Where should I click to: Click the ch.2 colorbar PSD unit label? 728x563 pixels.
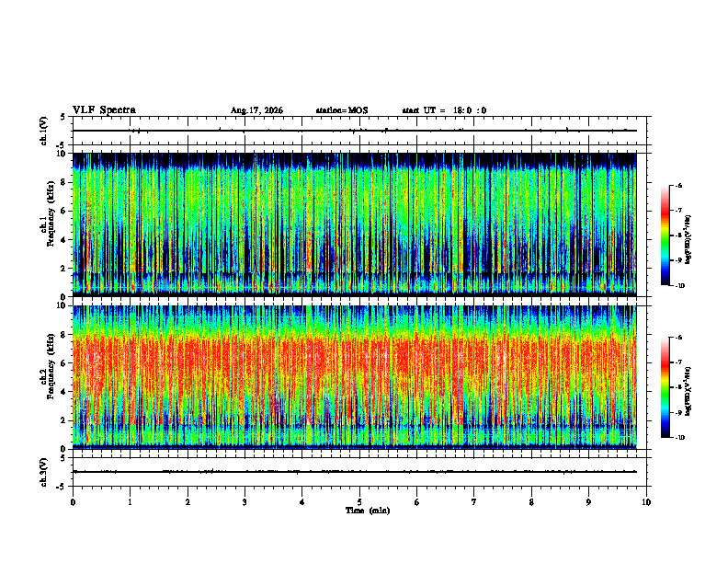688,392
